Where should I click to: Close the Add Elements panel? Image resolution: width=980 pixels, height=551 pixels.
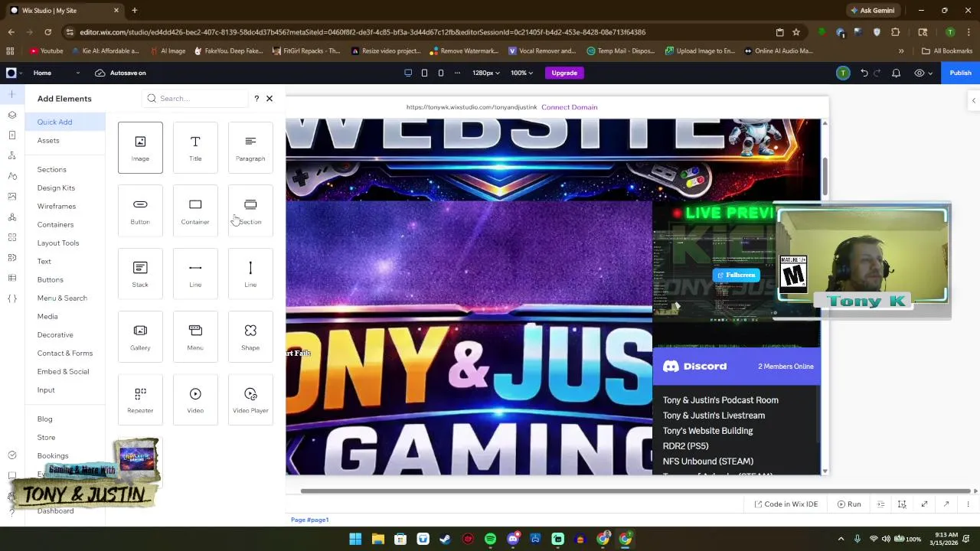[269, 99]
